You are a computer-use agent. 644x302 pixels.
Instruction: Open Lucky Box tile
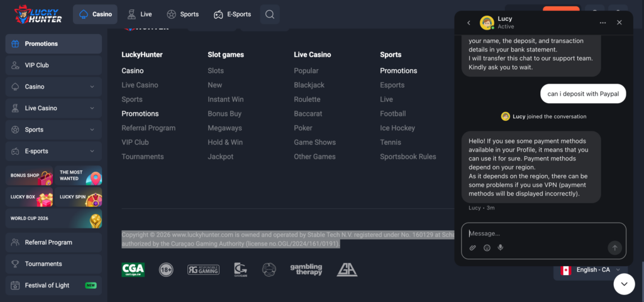[29, 197]
